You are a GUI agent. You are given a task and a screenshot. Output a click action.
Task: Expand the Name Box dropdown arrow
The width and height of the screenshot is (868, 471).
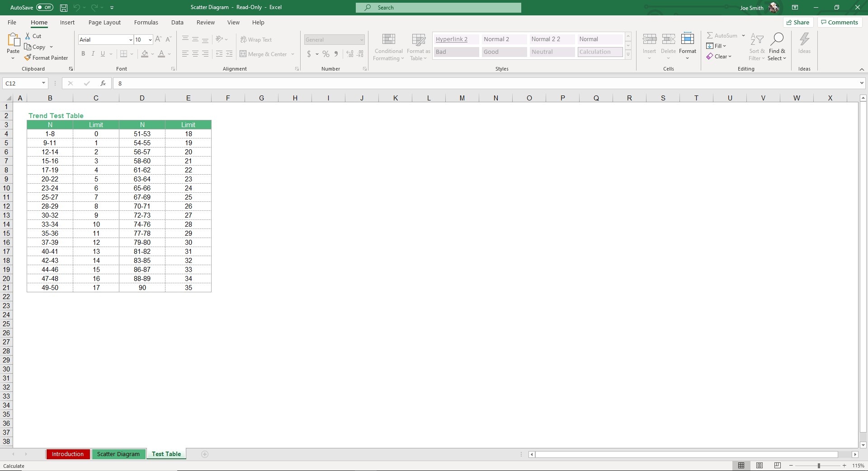point(43,83)
